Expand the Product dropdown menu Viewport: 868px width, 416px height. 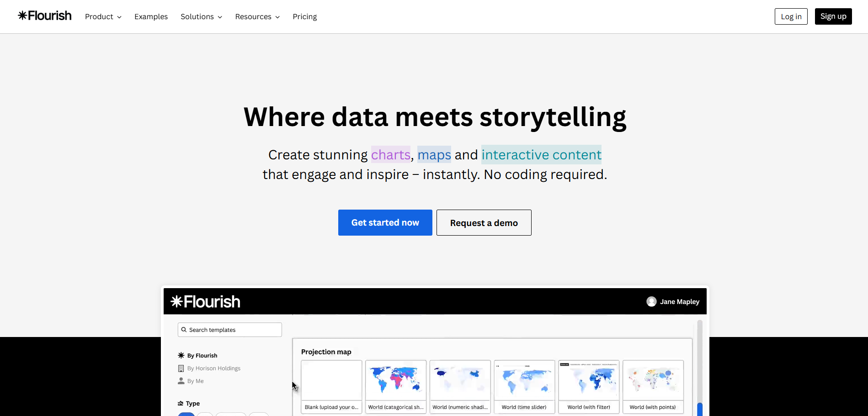pos(103,16)
